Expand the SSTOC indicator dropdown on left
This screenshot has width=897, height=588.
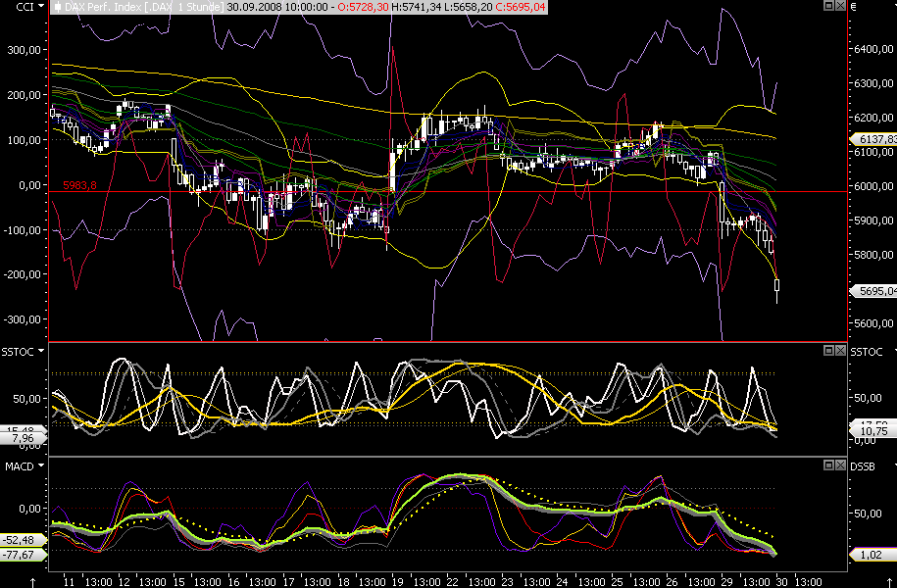tap(40, 351)
